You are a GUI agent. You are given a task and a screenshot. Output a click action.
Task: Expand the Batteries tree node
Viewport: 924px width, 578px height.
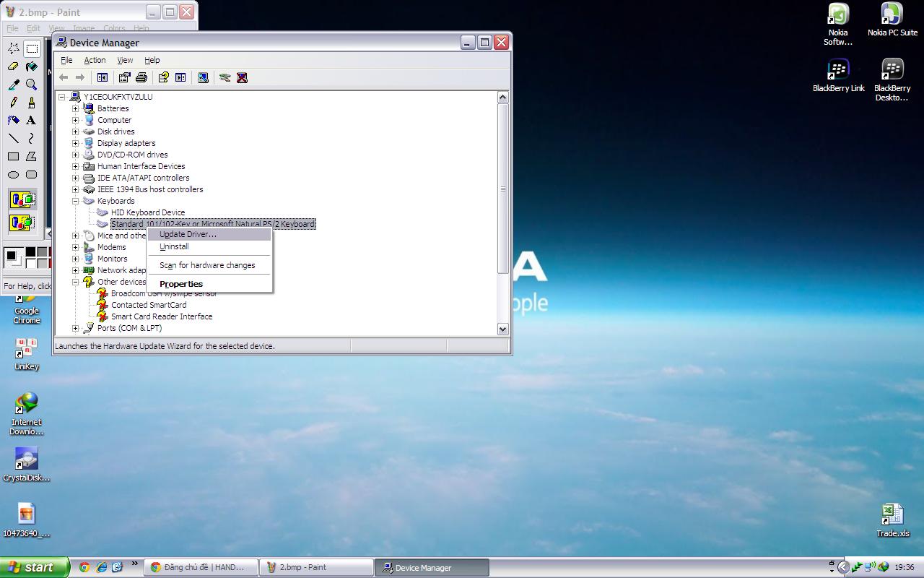pos(76,108)
